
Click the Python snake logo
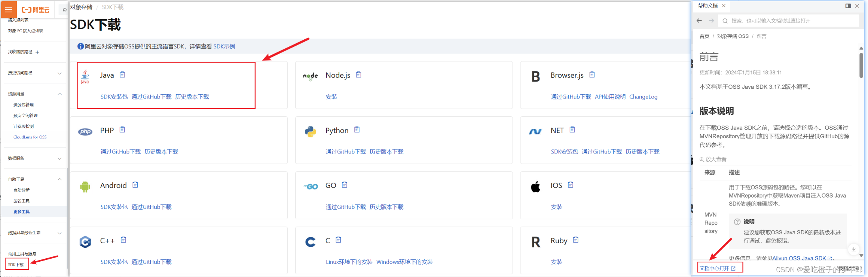310,132
